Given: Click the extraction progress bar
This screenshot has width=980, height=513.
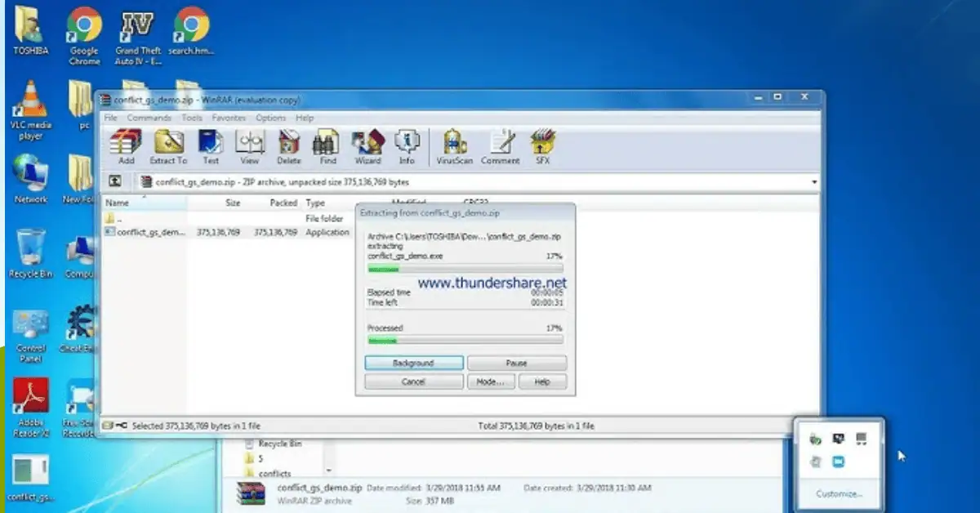Looking at the screenshot, I should pos(465,270).
